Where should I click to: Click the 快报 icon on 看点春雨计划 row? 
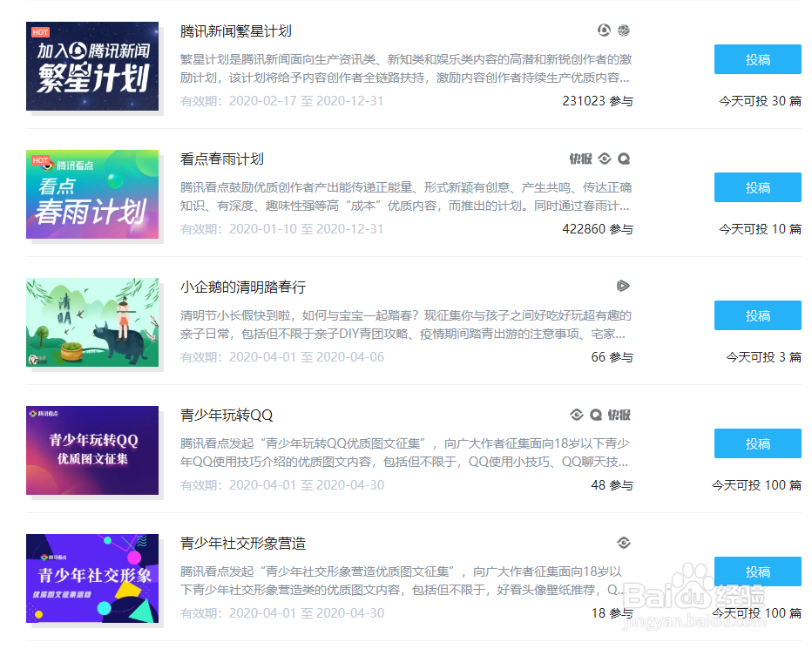[581, 159]
